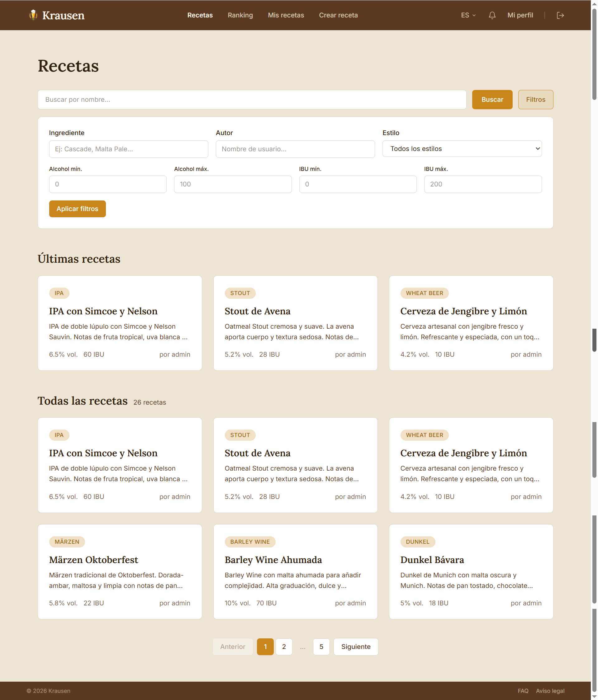Click the Alcohol máx. number field

click(233, 184)
